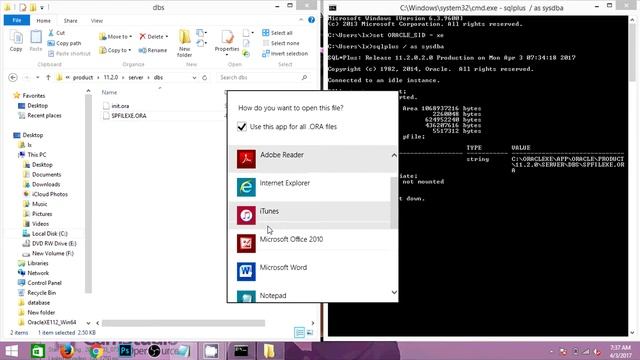Collapse the Explorer ribbon chevron

pyautogui.click(x=301, y=20)
